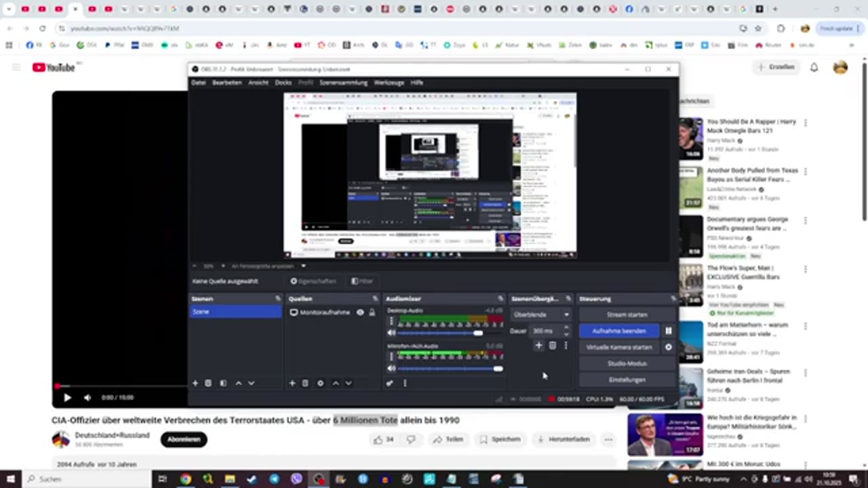This screenshot has width=868, height=488.
Task: Open the Docks menu in OBS
Action: pos(283,83)
